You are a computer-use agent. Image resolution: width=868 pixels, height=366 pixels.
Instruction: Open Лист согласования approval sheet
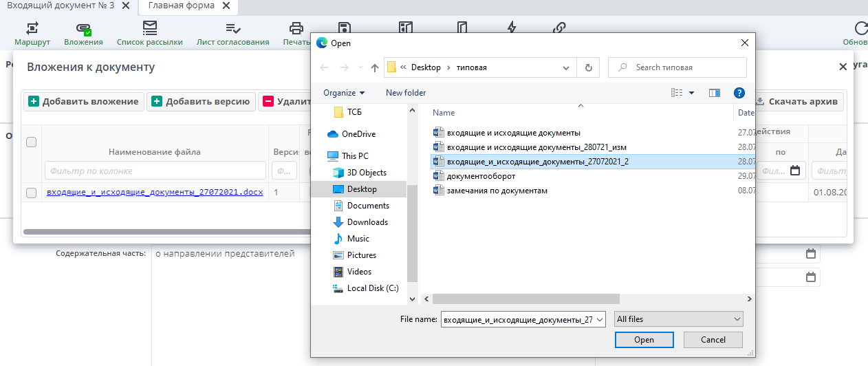tap(232, 28)
